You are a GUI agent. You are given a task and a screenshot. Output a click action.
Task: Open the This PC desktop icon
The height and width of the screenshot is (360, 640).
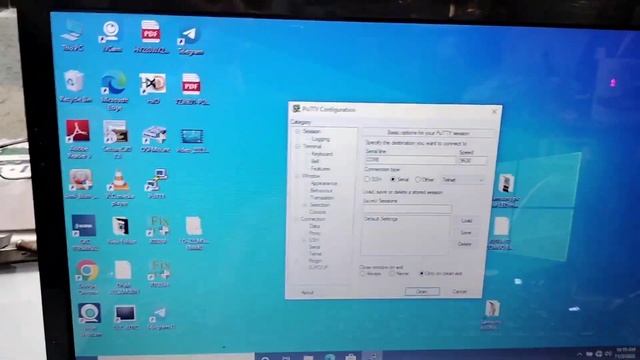coord(72,36)
